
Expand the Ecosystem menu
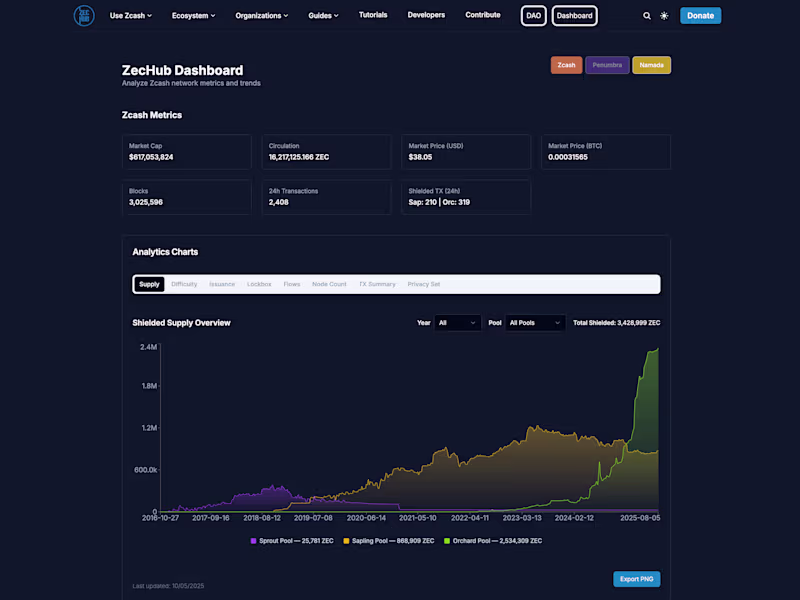click(x=193, y=16)
